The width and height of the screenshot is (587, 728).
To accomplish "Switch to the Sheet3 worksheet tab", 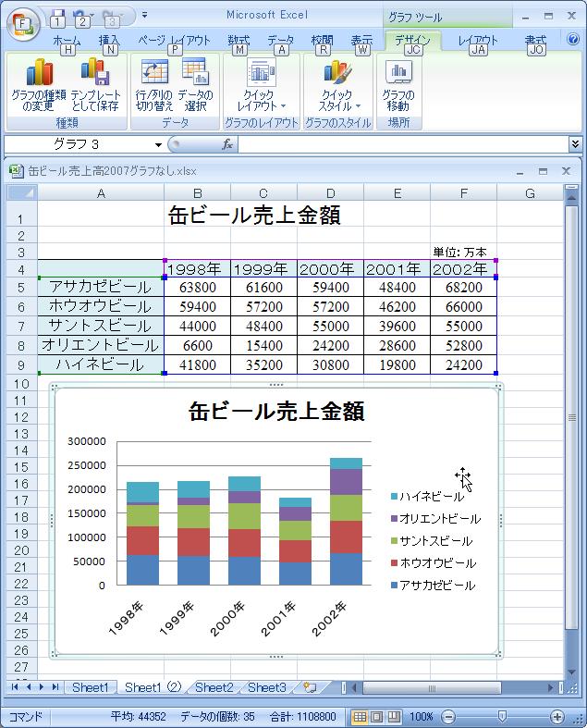I will coord(267,687).
